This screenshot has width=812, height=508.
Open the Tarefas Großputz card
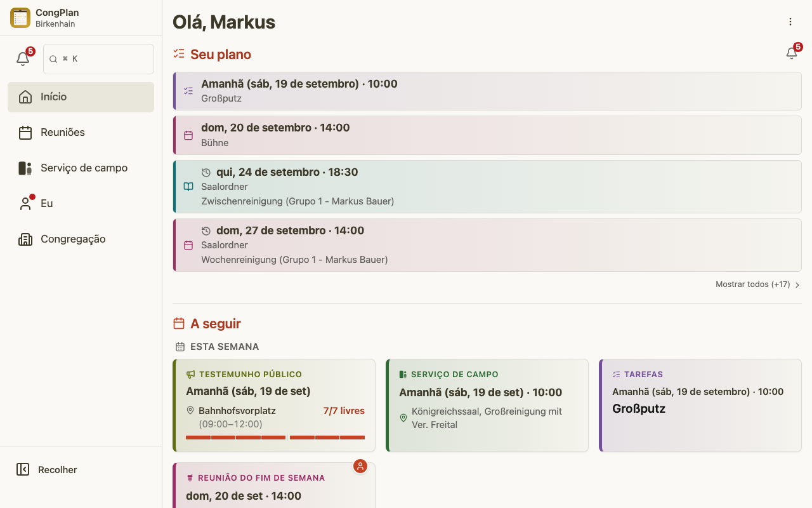click(700, 406)
